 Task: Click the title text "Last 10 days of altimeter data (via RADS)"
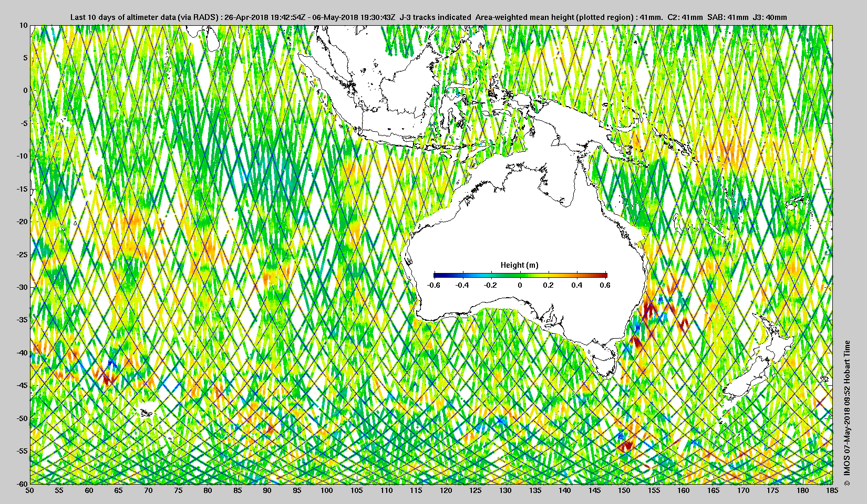145,17
